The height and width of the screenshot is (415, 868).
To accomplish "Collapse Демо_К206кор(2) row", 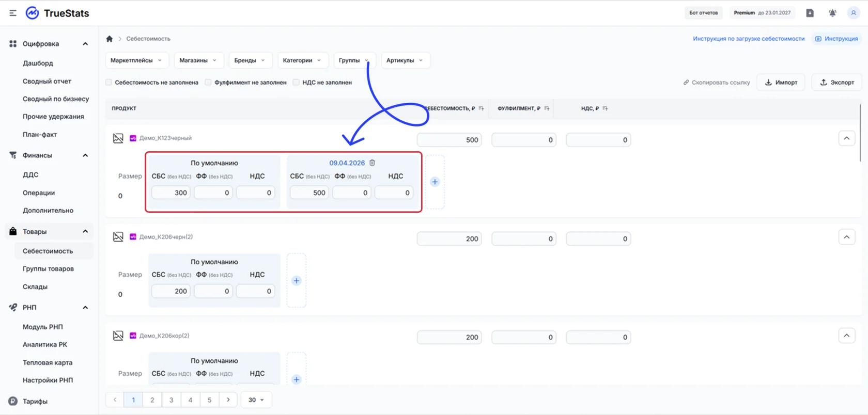I will (x=846, y=336).
